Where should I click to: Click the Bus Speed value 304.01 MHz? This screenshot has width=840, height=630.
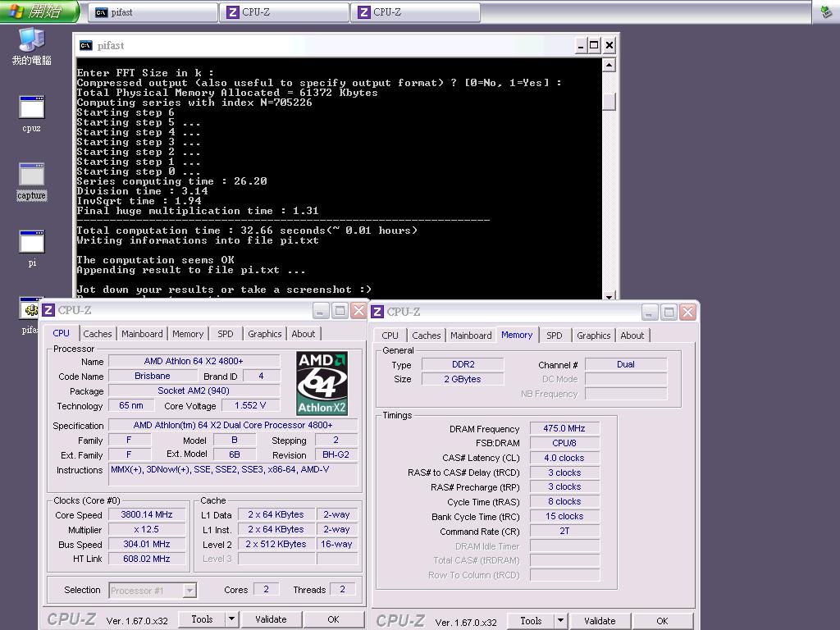146,544
